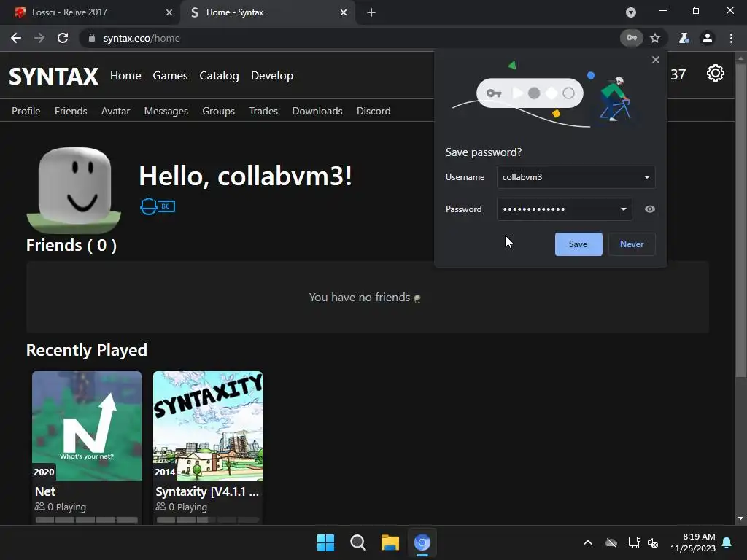Click the muted volume tray icon
Screen dimensions: 747x560
click(x=653, y=542)
